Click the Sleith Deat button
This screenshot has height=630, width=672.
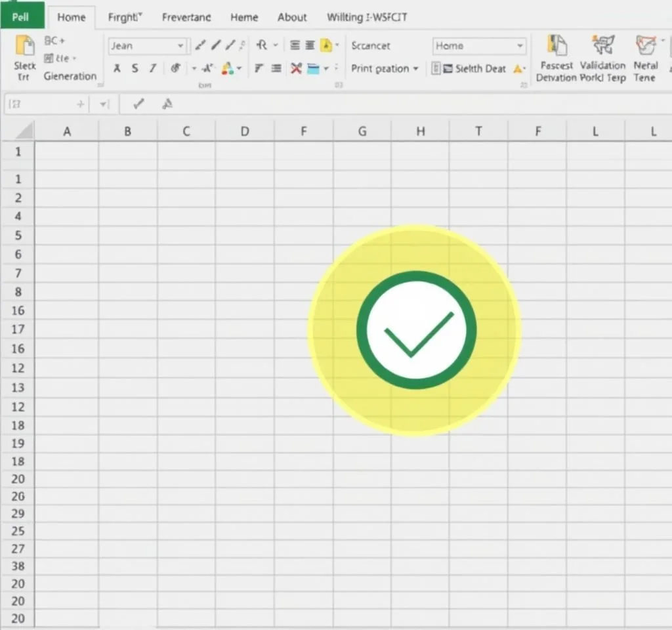[x=474, y=68]
